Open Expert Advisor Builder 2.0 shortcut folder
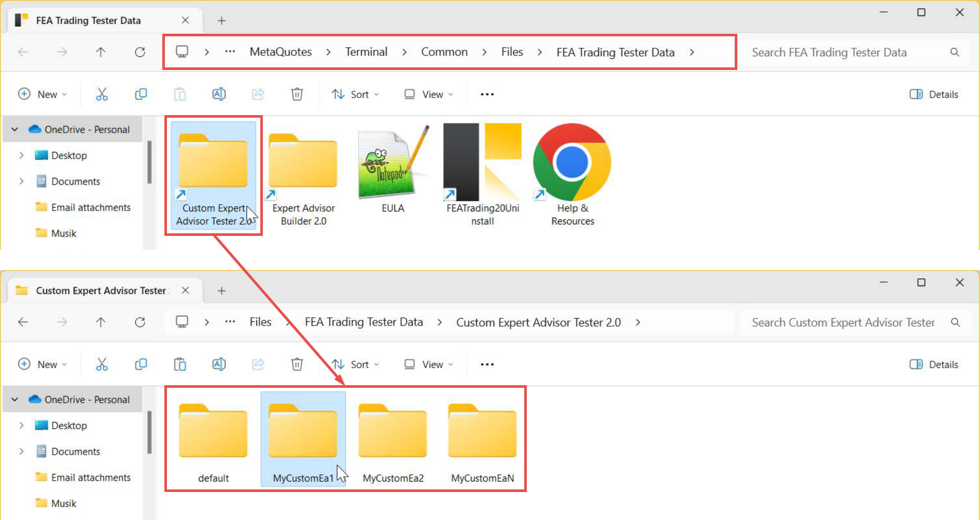The height and width of the screenshot is (520, 980). 303,175
